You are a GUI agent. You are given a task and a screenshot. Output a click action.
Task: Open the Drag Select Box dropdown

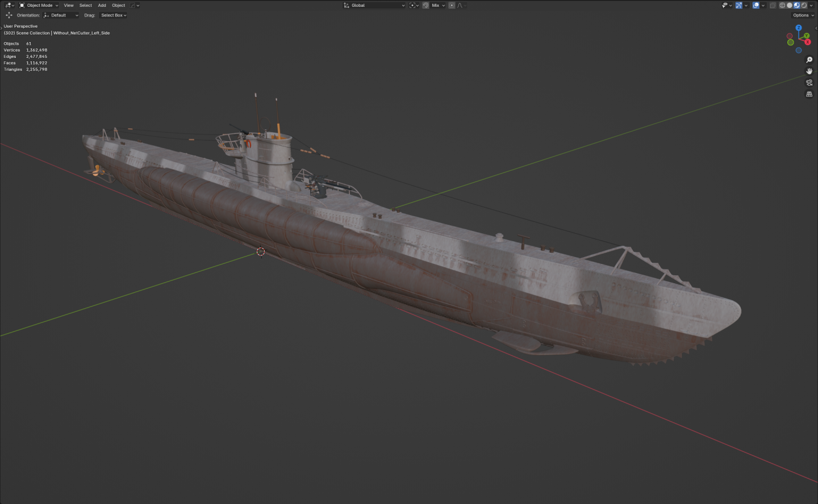[113, 15]
